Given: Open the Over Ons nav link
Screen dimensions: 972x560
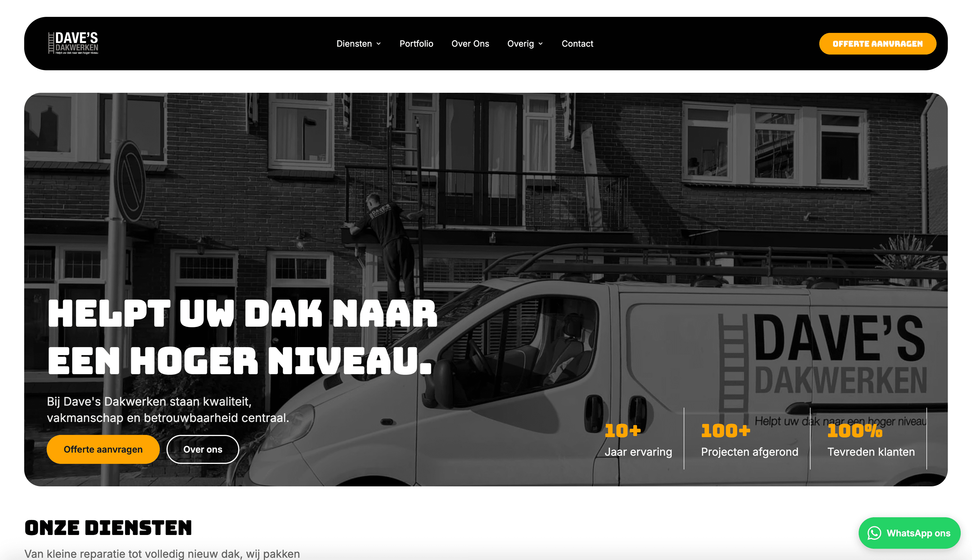Looking at the screenshot, I should [470, 44].
